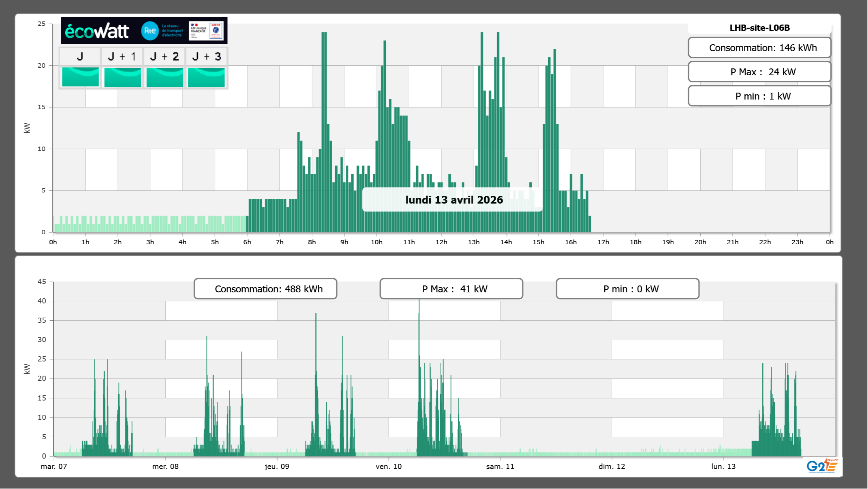
Task: Click the G2E France logo
Action: coord(822,466)
